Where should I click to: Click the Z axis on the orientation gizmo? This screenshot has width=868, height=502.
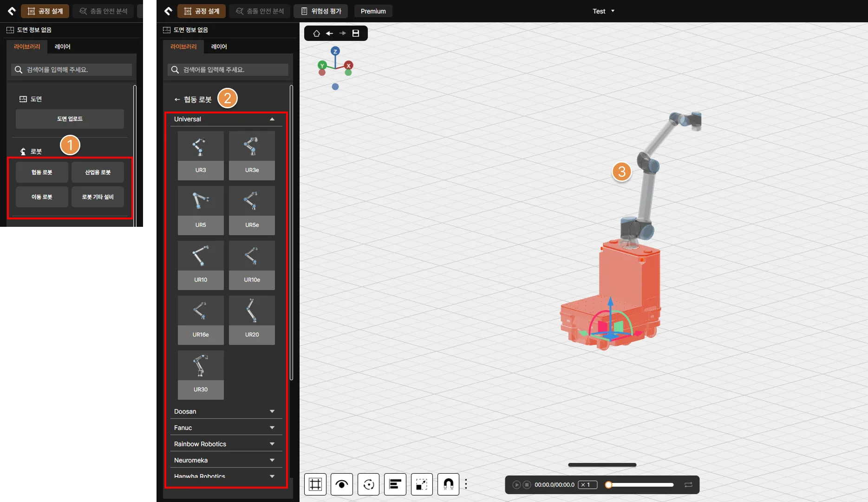[x=335, y=51]
